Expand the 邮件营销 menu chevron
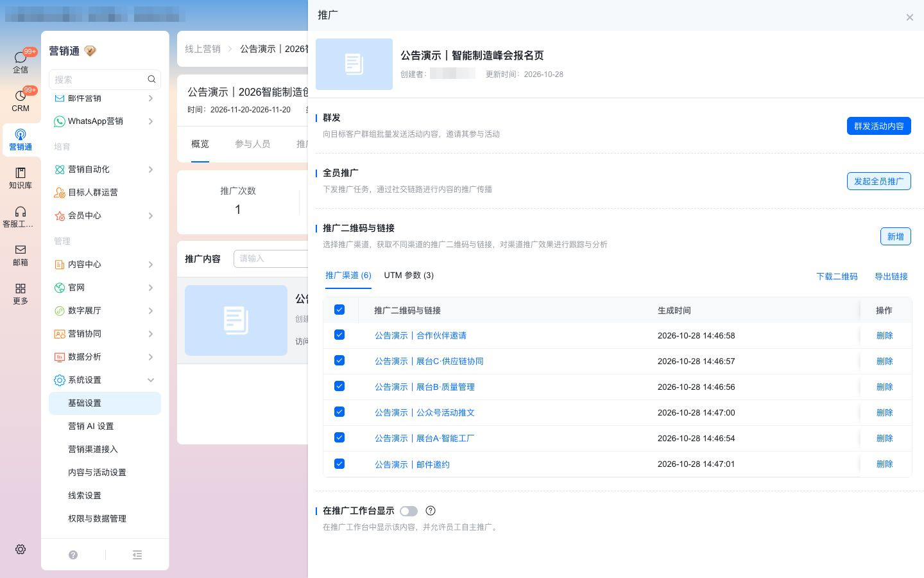Screen dimensions: 924x578 [x=151, y=98]
